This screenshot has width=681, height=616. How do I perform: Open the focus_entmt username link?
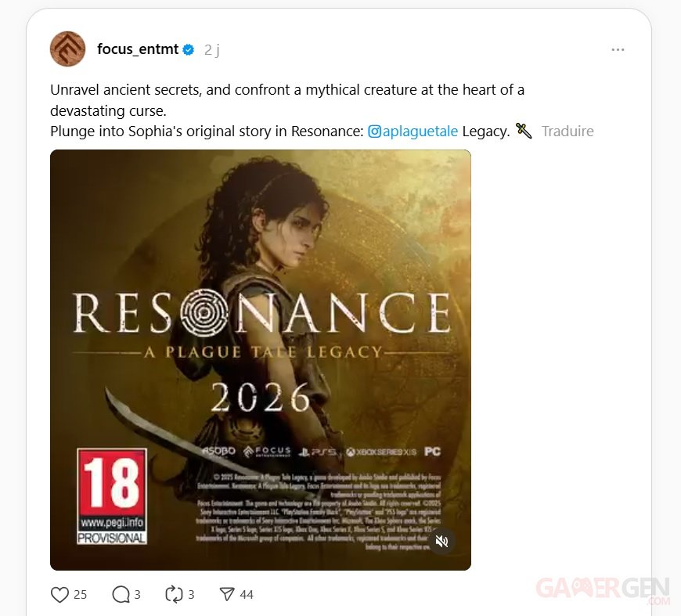[x=138, y=49]
